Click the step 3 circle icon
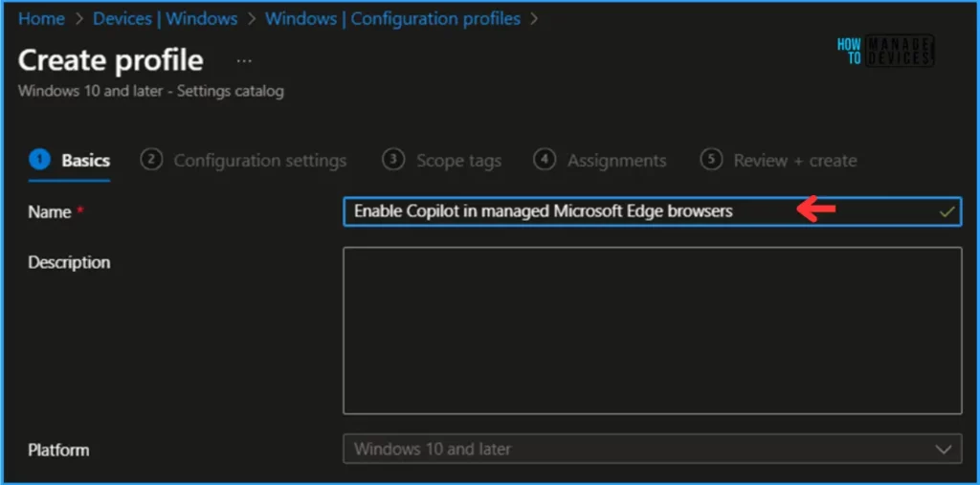Screen dimensions: 980x485 393,160
